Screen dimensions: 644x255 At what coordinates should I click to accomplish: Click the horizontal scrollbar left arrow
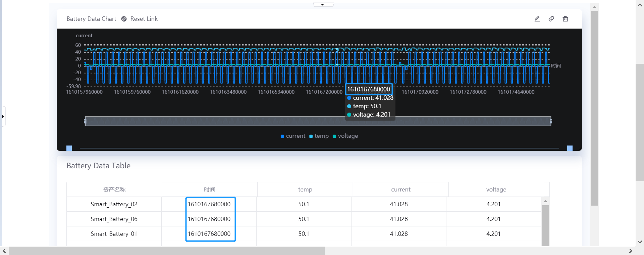coord(4,251)
